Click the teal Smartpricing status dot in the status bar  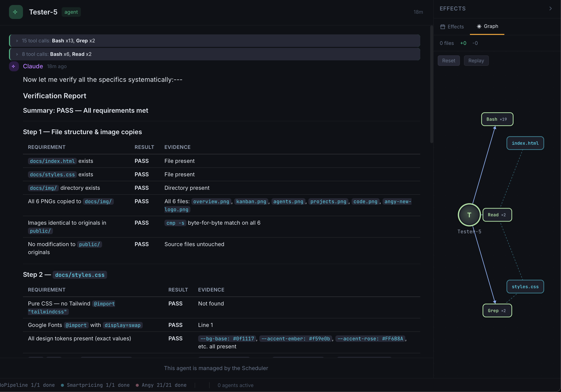62,385
